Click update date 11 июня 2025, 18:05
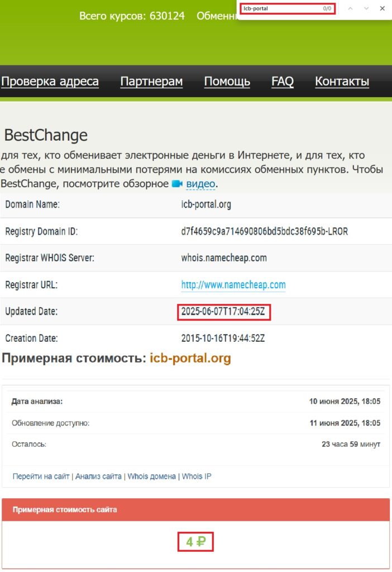The image size is (392, 572). [x=345, y=423]
